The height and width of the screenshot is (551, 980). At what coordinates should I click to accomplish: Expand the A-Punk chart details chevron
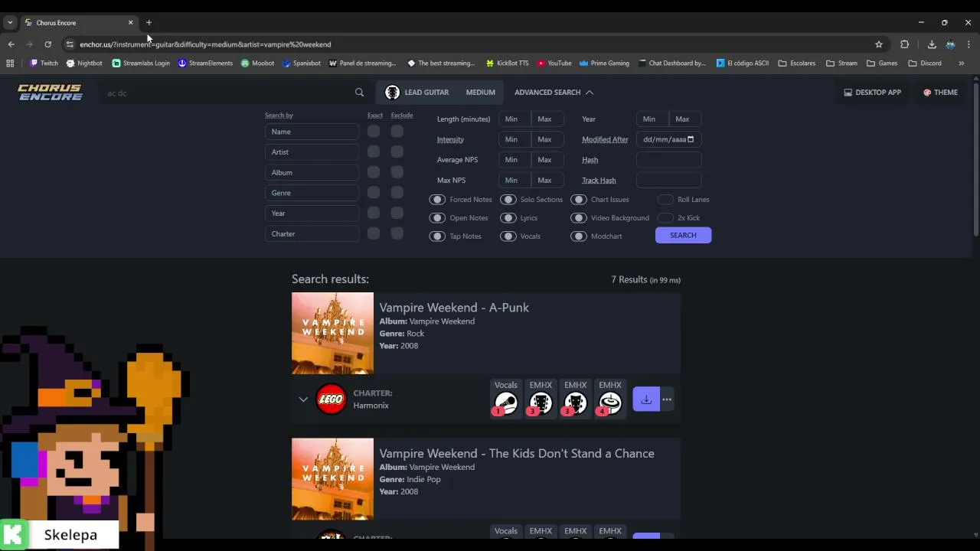[303, 399]
